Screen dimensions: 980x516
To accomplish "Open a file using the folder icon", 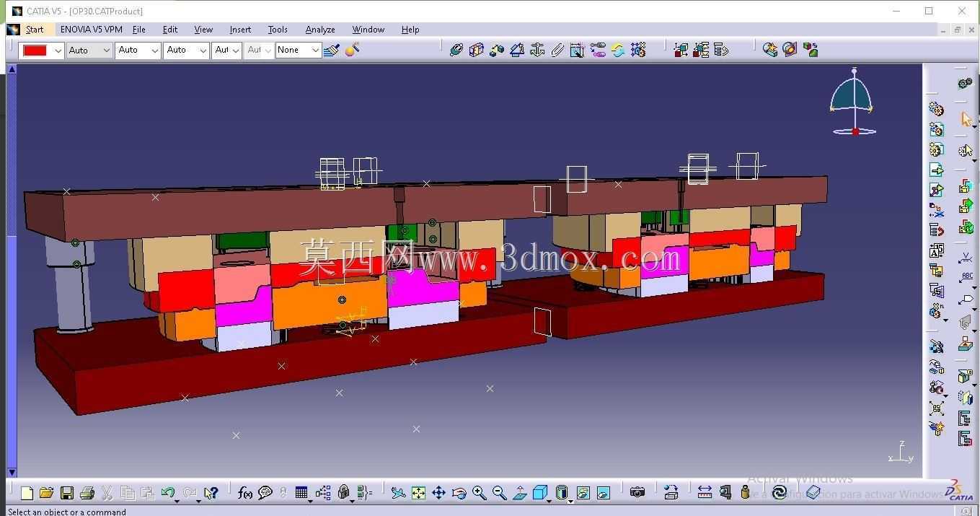I will point(46,493).
